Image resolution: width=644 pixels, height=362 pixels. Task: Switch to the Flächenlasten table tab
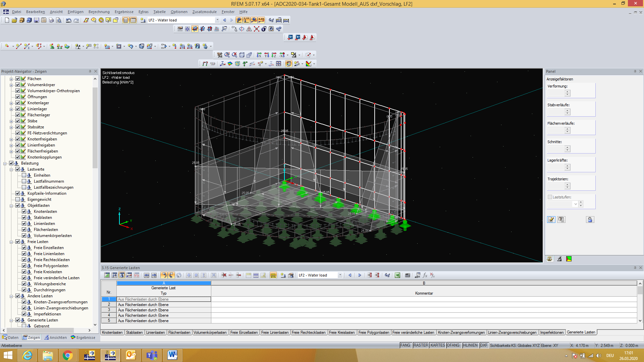(x=179, y=333)
